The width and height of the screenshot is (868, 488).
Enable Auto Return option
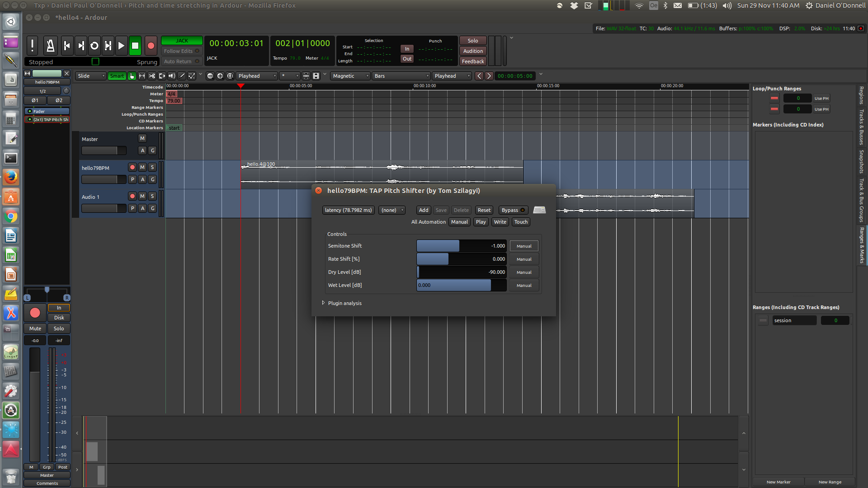(181, 61)
